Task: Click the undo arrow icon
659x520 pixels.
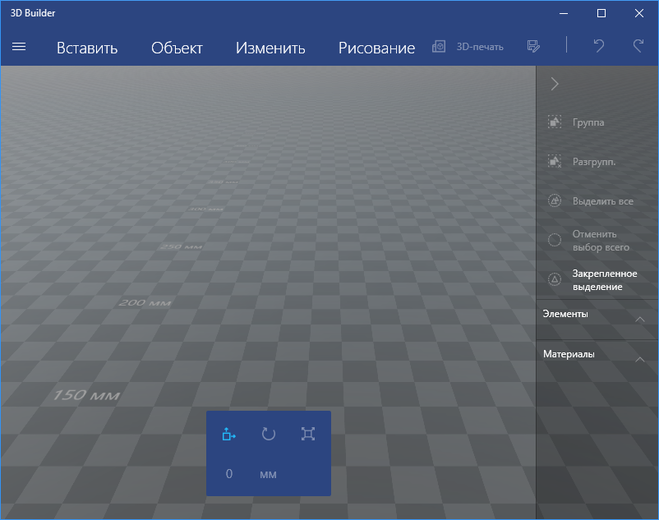Action: click(x=599, y=45)
